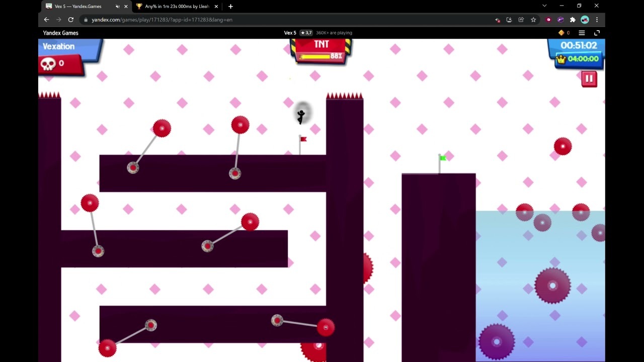This screenshot has height=362, width=644.
Task: Reload the page
Action: (x=71, y=20)
